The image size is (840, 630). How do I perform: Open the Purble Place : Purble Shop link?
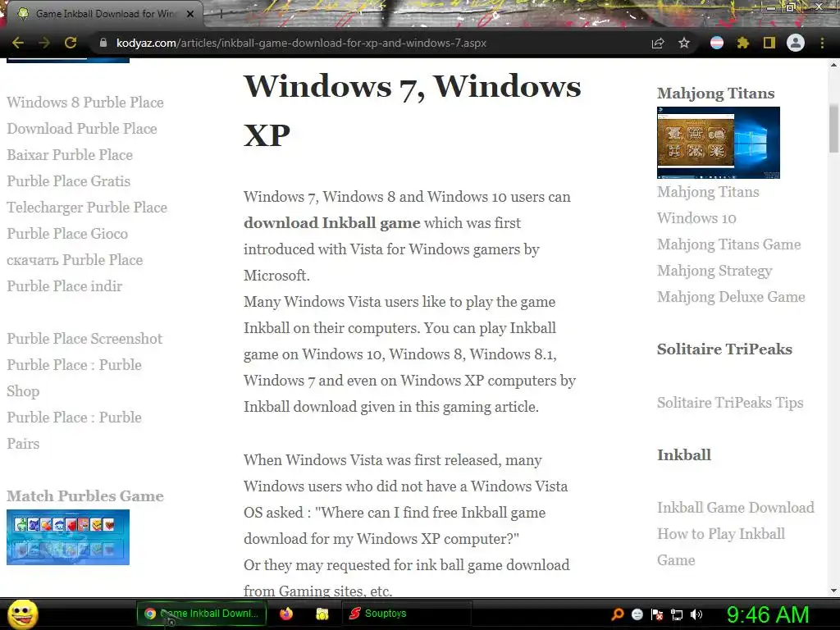(74, 377)
